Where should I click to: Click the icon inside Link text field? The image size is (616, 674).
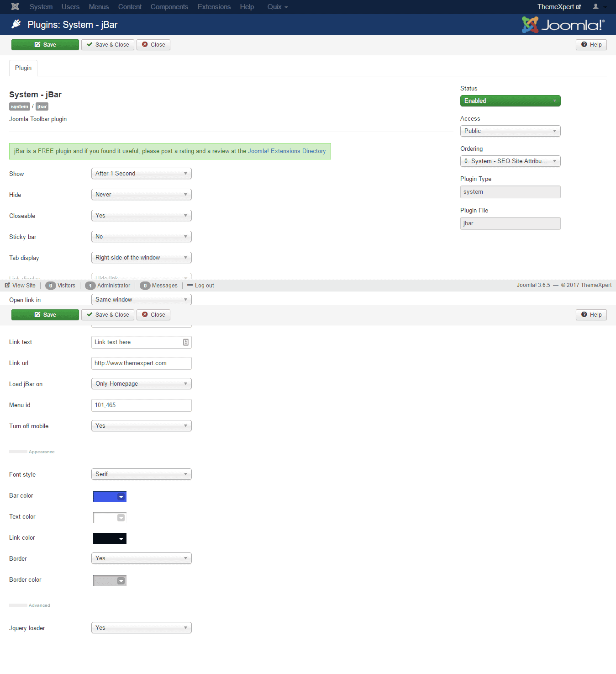click(x=186, y=342)
